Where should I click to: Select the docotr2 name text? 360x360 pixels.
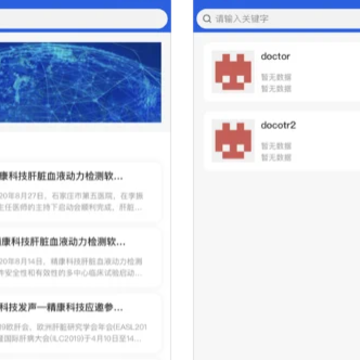coord(278,125)
